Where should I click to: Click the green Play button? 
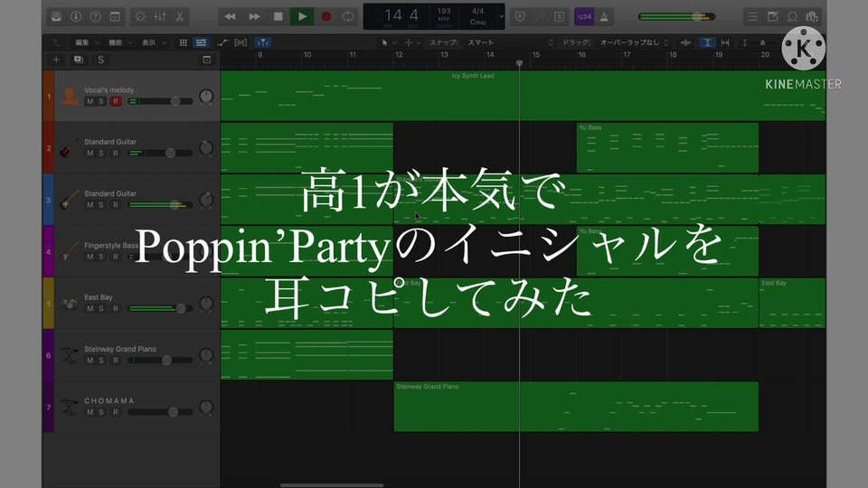point(302,16)
